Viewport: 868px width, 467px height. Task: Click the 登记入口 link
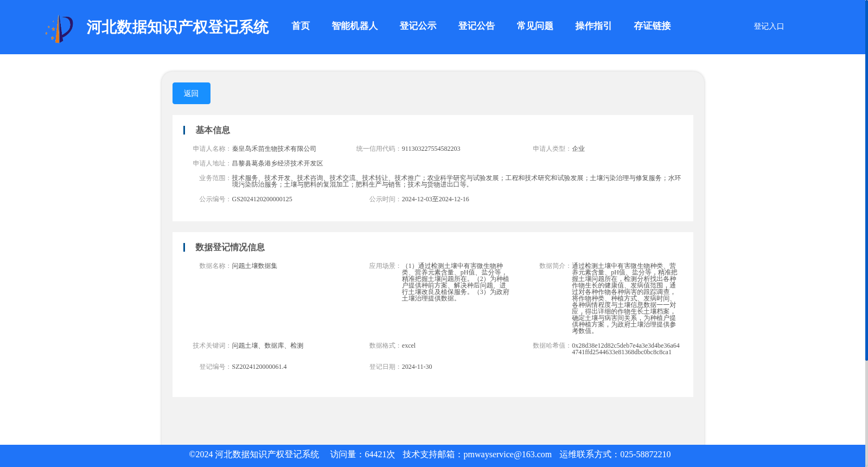tap(769, 26)
